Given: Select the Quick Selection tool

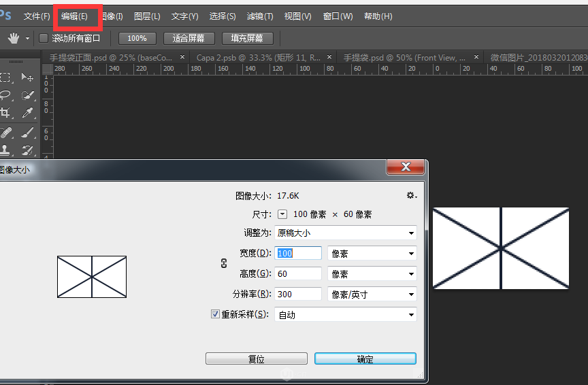Looking at the screenshot, I should pos(27,95).
